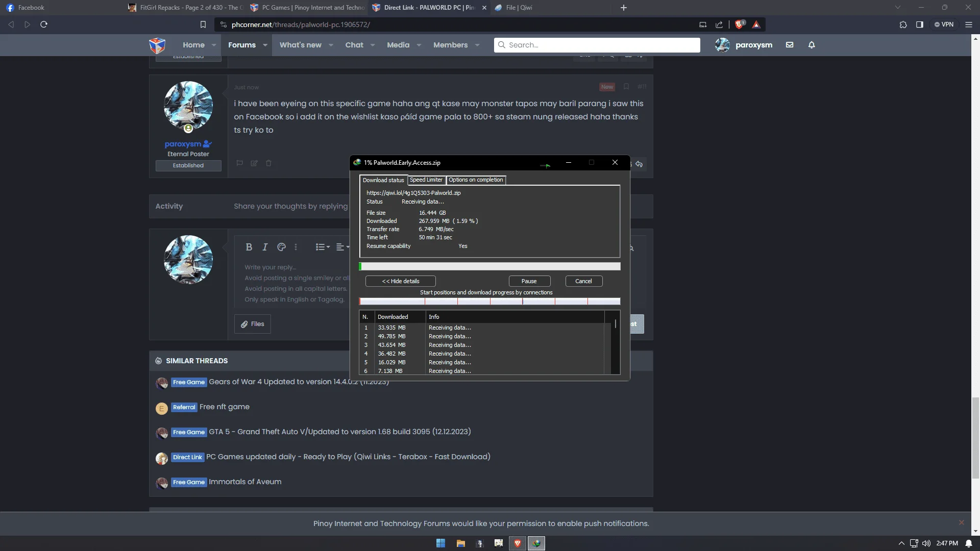Open the GTA 5 thread link
This screenshot has width=980, height=551.
[x=339, y=432]
